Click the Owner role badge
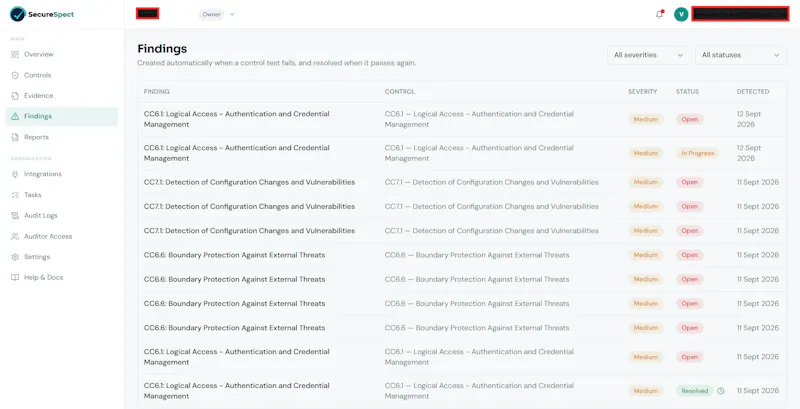This screenshot has width=800, height=409. pyautogui.click(x=211, y=14)
